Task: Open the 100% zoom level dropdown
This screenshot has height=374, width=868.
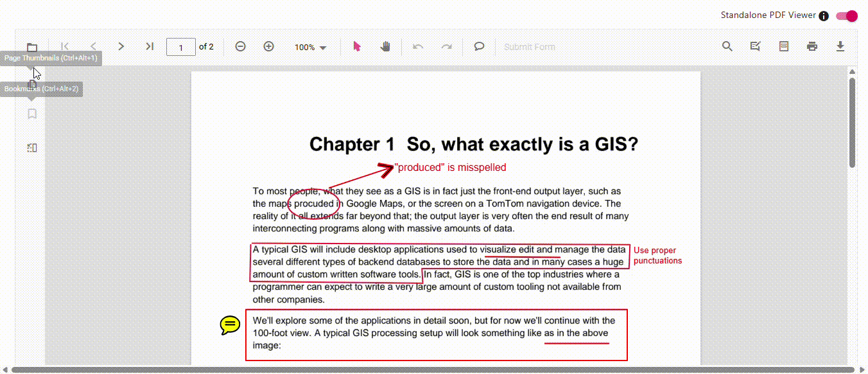Action: coord(311,46)
